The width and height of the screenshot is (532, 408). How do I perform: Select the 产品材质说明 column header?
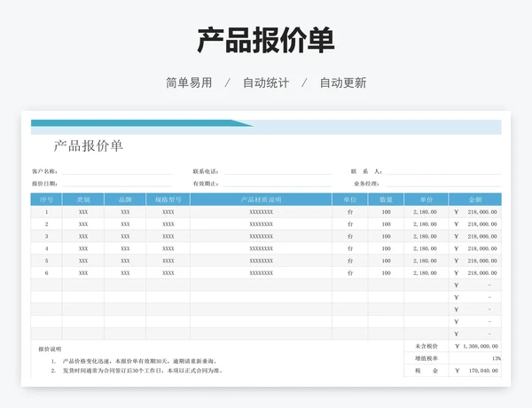262,200
